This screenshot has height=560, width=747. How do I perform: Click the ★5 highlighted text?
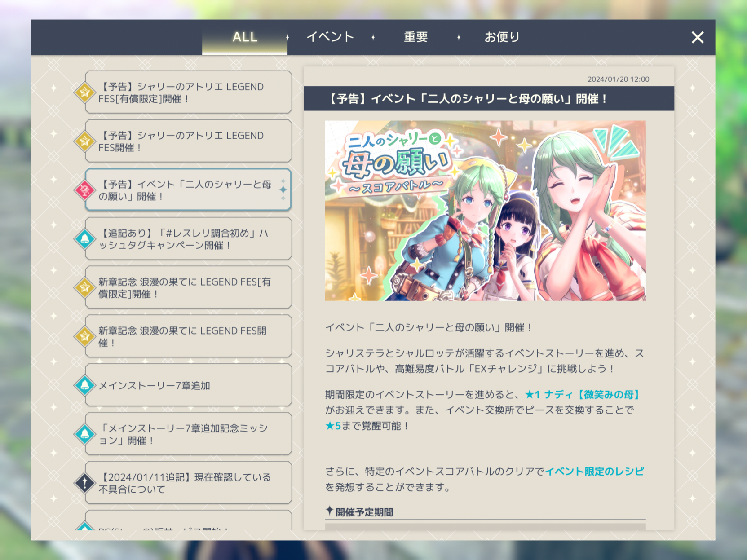point(333,426)
